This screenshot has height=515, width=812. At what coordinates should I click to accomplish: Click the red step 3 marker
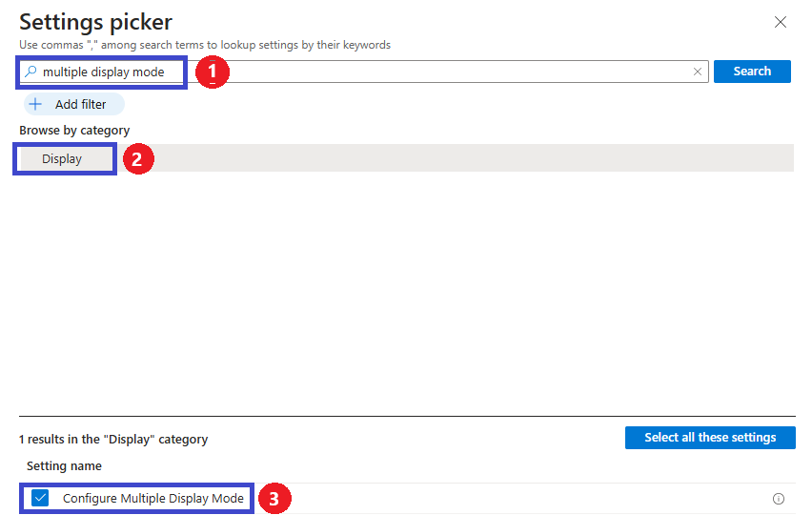coord(274,499)
